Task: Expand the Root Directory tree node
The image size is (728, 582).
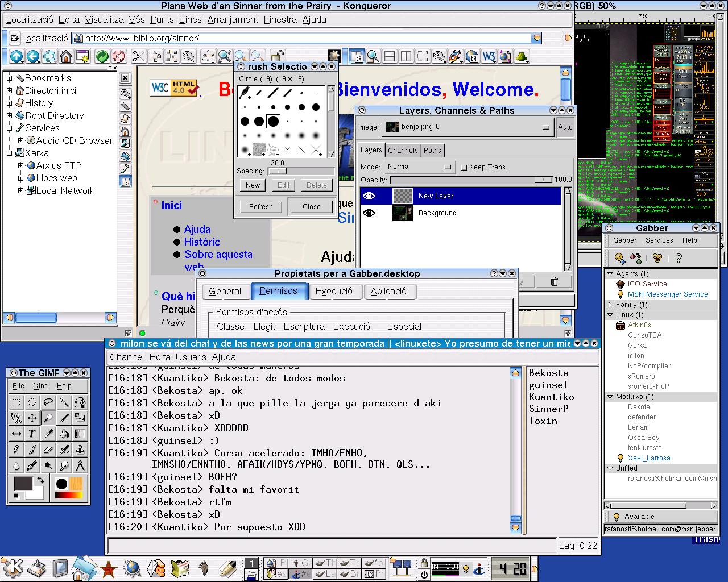Action: [x=9, y=115]
